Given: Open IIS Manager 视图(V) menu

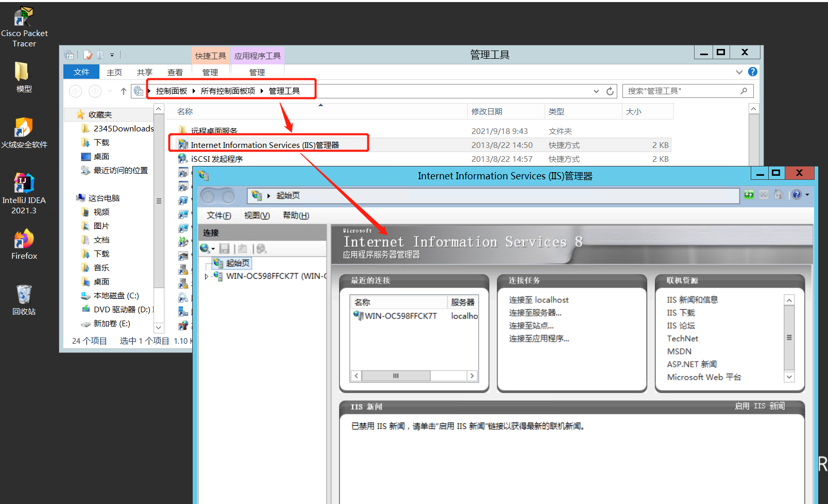Looking at the screenshot, I should click(257, 215).
